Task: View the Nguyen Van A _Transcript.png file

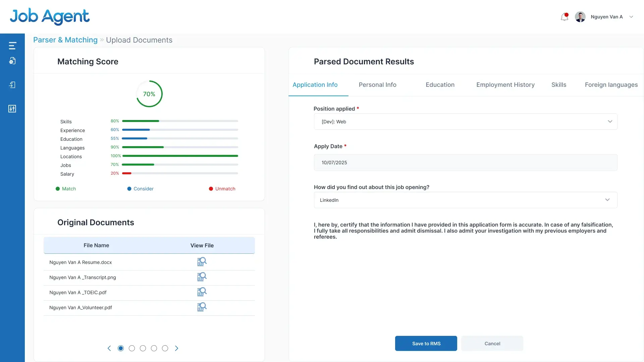Action: [202, 277]
